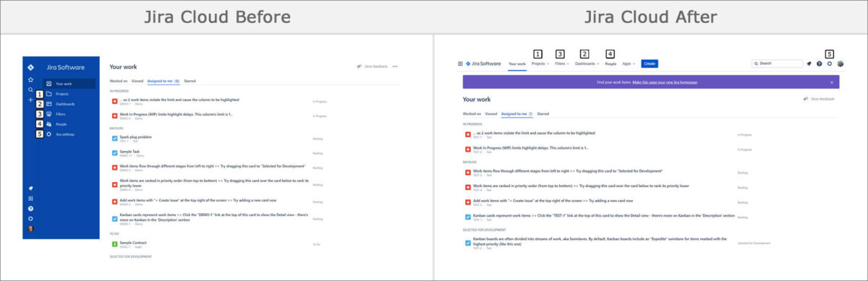Viewport: 868px width, 281px height.
Task: Switch to Viewed tab in After view
Action: (490, 113)
